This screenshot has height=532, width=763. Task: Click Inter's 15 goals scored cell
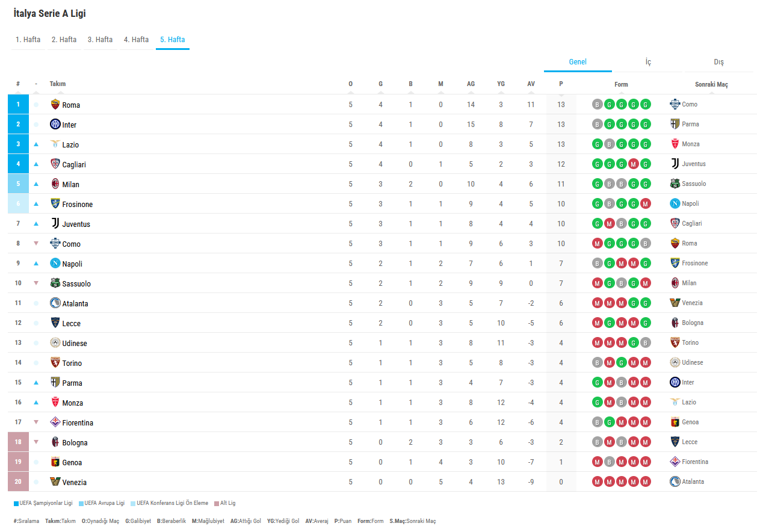[x=471, y=125]
